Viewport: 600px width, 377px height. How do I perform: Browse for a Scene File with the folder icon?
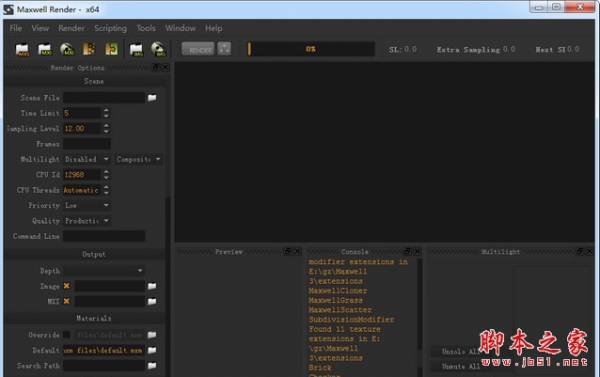click(152, 98)
